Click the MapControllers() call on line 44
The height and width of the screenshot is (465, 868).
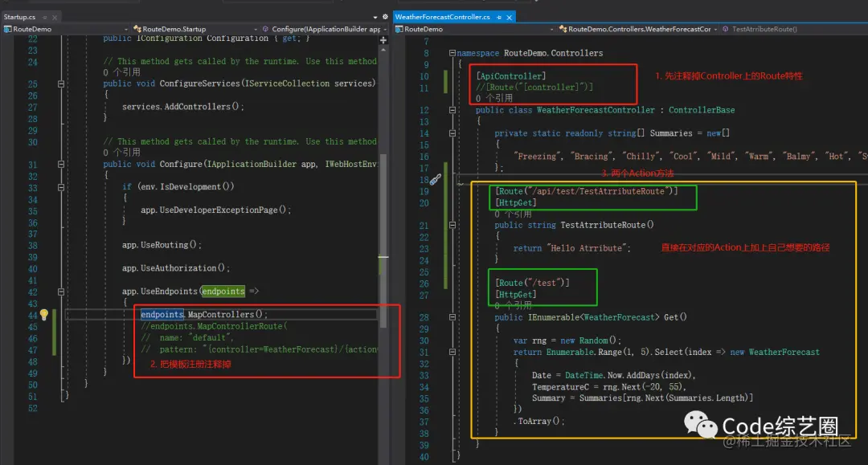point(227,315)
